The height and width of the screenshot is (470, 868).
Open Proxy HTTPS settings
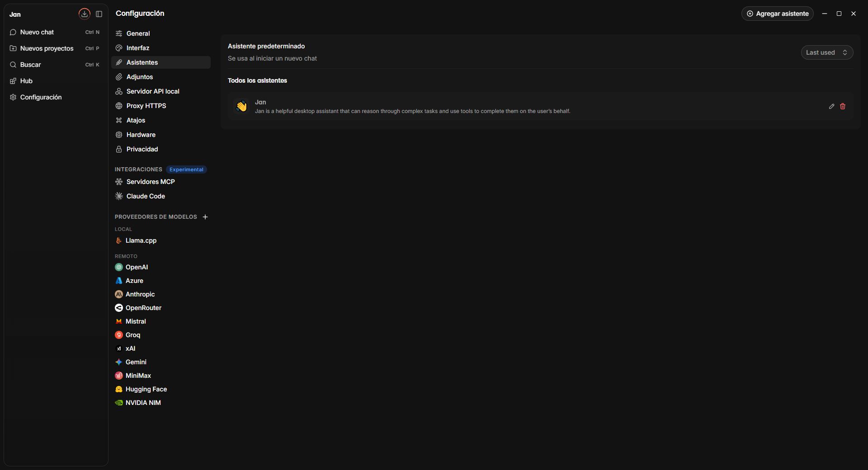click(x=161, y=106)
